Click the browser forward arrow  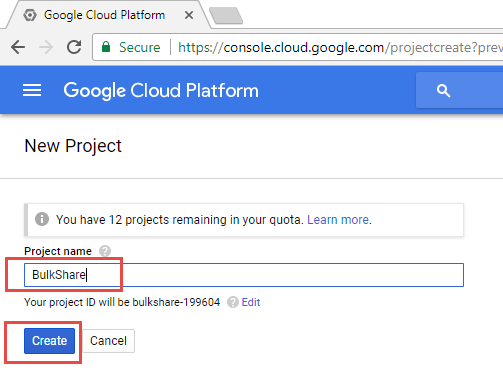click(46, 47)
